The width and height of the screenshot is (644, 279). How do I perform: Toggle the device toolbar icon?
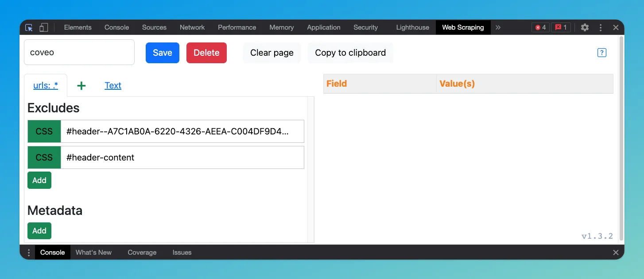pos(43,27)
